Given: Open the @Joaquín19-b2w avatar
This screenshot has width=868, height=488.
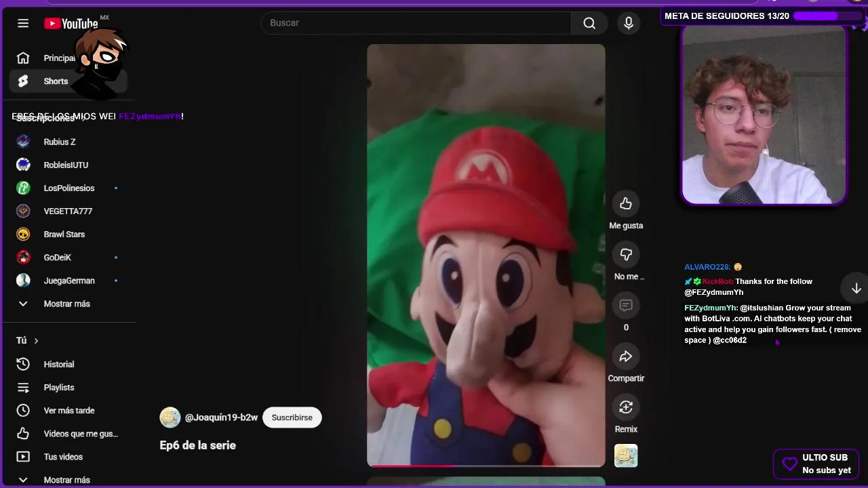Looking at the screenshot, I should [170, 418].
